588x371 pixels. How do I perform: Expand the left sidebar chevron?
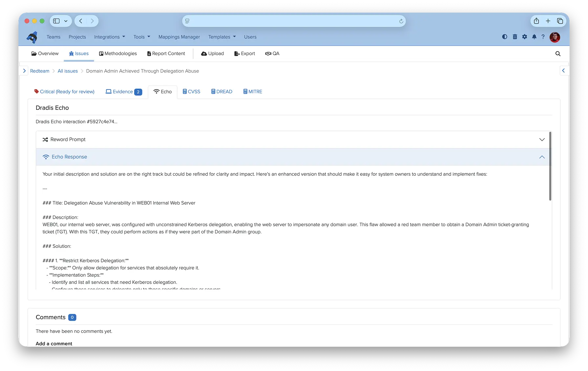click(x=24, y=71)
